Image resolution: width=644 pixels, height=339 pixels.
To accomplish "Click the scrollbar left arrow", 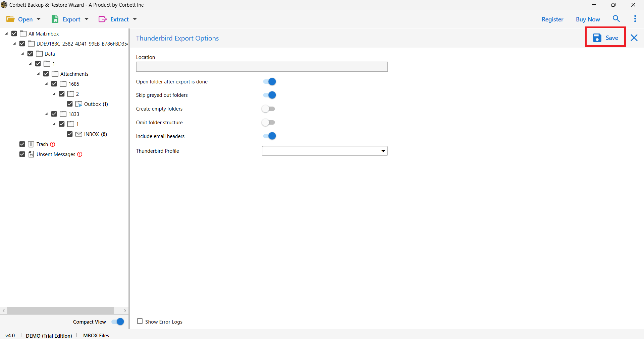I will click(x=4, y=311).
